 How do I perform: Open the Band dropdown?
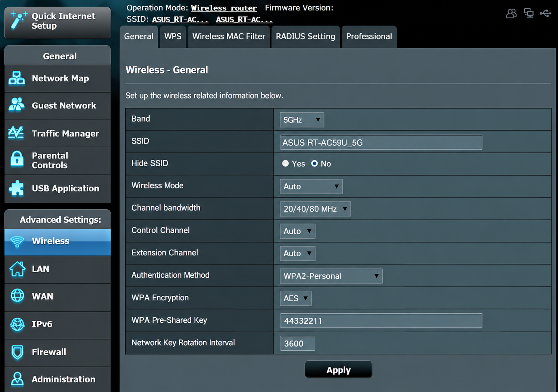point(302,120)
